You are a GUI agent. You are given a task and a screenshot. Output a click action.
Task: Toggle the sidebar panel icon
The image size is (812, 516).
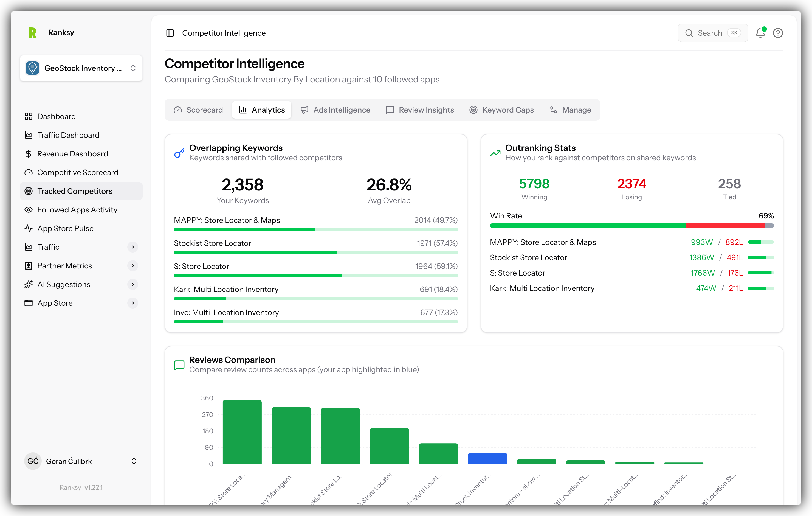[x=170, y=33]
